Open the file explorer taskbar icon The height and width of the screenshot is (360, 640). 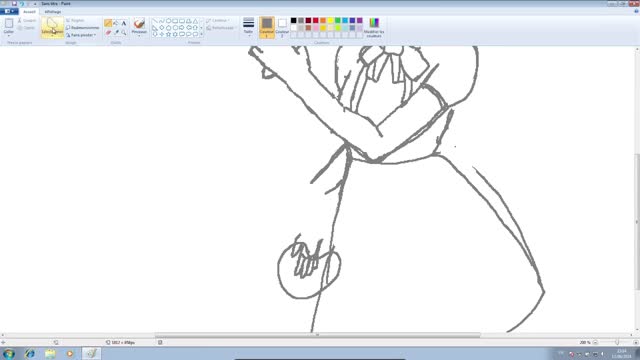tap(50, 353)
